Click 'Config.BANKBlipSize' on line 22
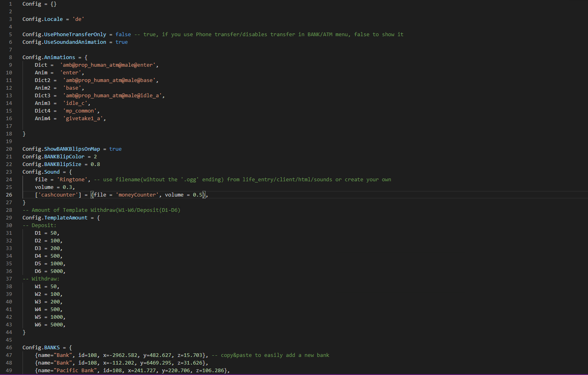The width and height of the screenshot is (588, 375). coord(52,164)
